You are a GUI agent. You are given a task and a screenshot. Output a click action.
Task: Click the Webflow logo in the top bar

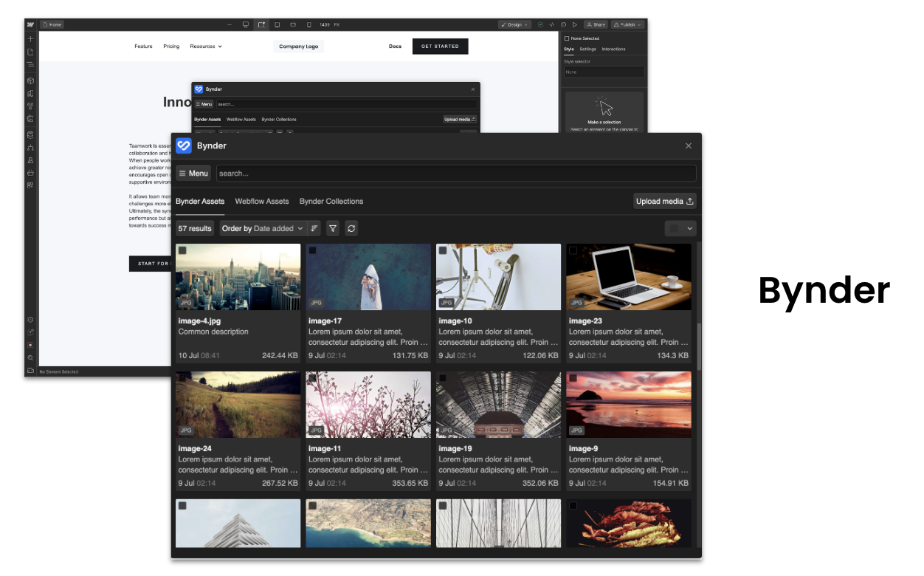31,24
